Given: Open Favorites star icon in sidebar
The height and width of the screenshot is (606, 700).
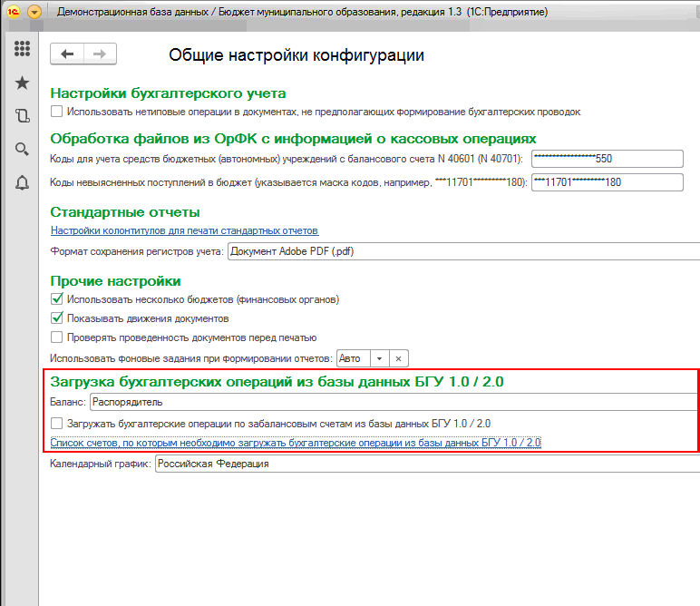Looking at the screenshot, I should [23, 83].
